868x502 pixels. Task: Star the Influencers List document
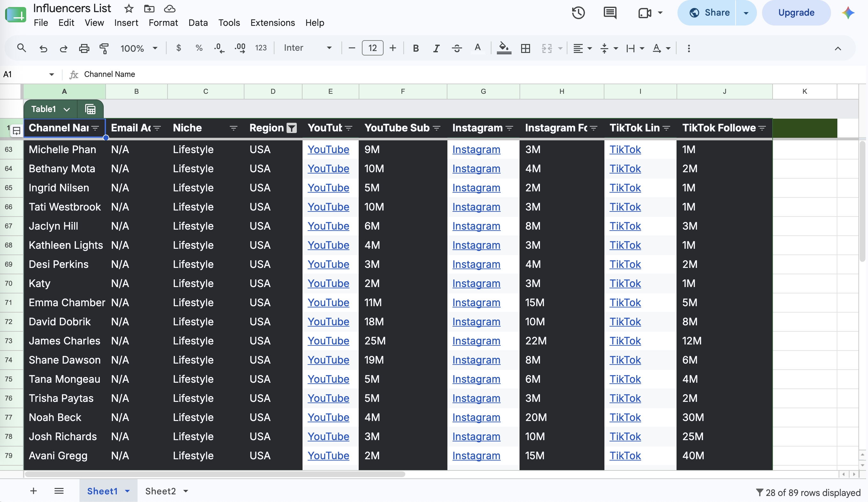coord(129,8)
